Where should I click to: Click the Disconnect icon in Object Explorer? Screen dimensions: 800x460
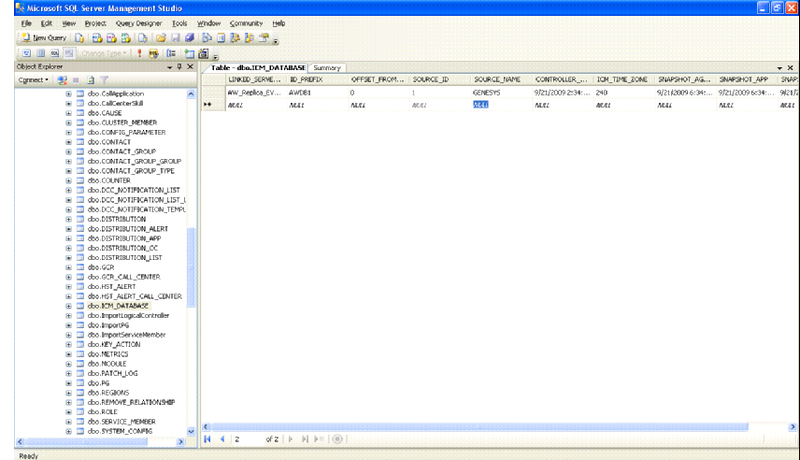62,79
